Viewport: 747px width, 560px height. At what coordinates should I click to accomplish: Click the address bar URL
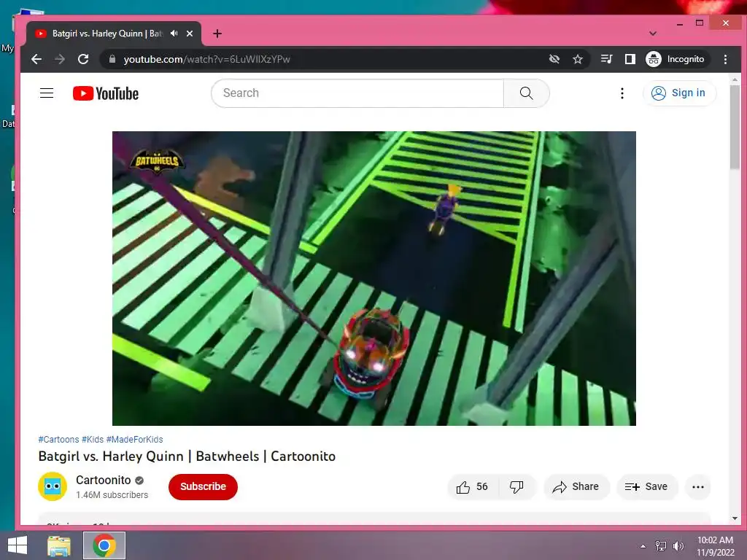206,59
